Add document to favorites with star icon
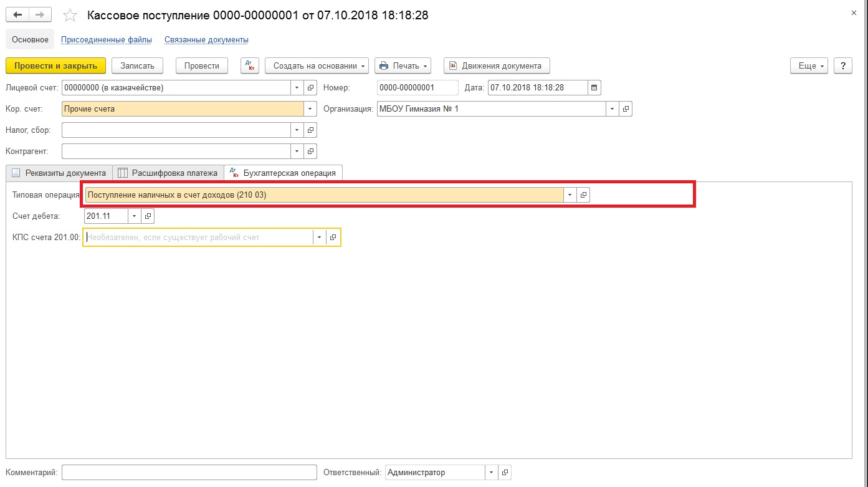 coord(70,16)
